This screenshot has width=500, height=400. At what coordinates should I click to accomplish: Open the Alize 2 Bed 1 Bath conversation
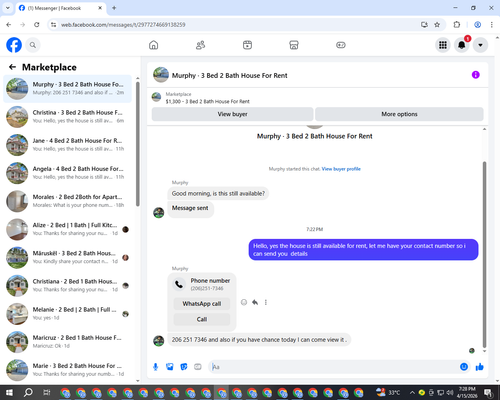(68, 229)
